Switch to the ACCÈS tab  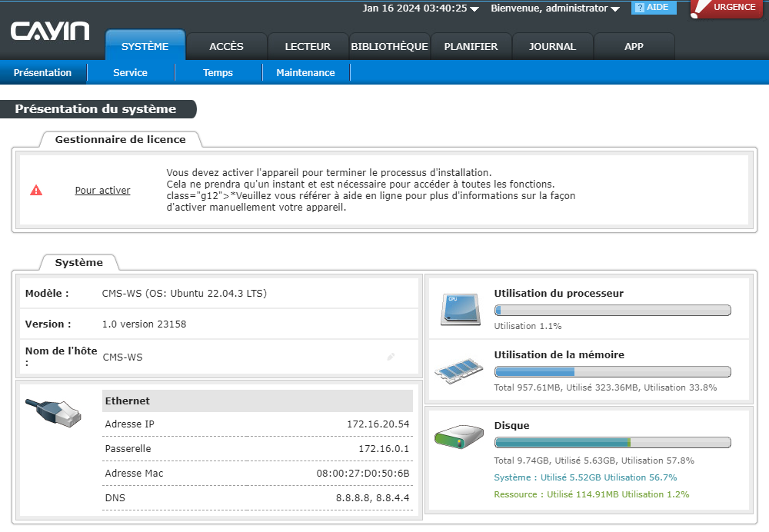click(x=226, y=47)
